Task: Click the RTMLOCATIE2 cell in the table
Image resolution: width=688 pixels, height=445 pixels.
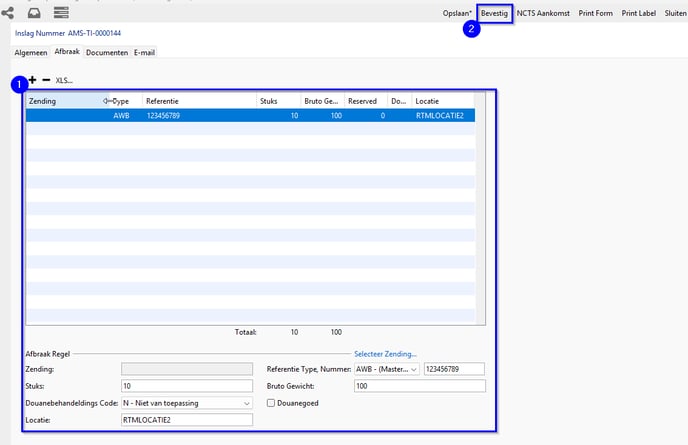Action: click(439, 115)
